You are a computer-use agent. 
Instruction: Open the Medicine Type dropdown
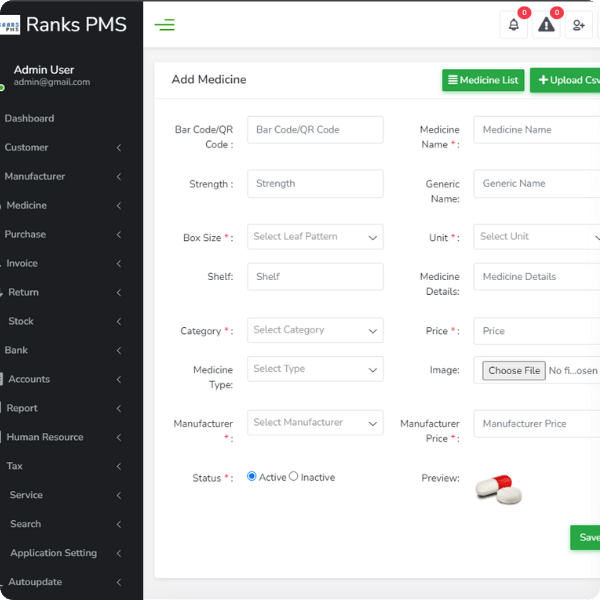click(x=315, y=369)
